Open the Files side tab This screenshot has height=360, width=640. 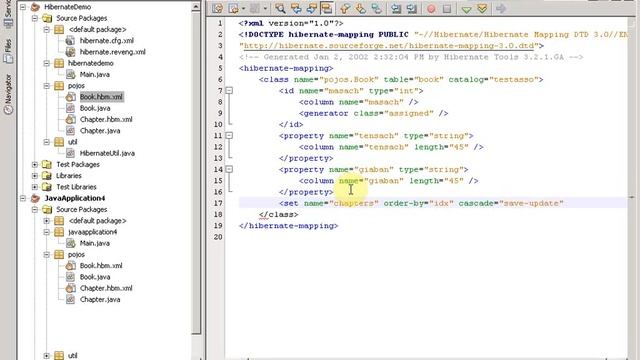pos(8,51)
